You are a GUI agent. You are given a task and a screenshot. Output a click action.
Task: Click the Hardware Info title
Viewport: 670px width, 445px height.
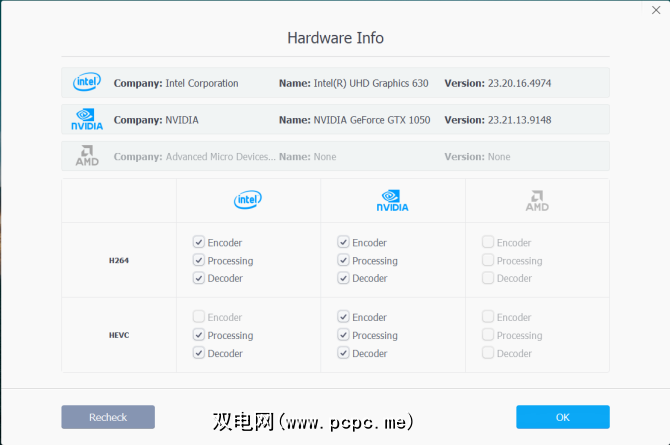pos(335,38)
